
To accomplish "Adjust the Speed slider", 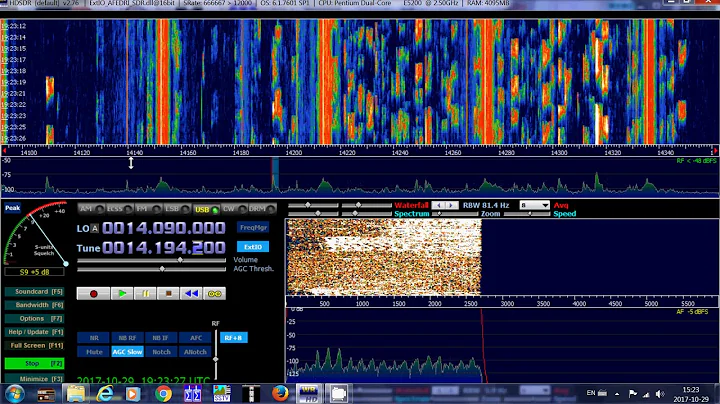I will pyautogui.click(x=527, y=214).
